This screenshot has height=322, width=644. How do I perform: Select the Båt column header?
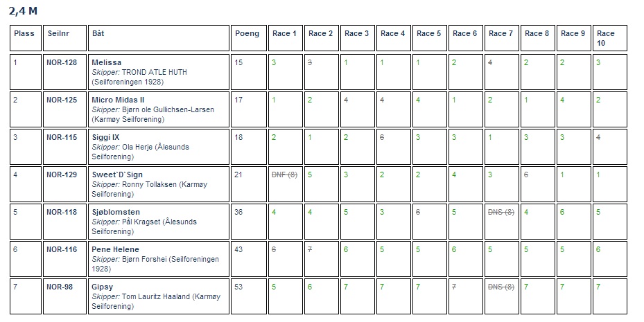point(98,34)
